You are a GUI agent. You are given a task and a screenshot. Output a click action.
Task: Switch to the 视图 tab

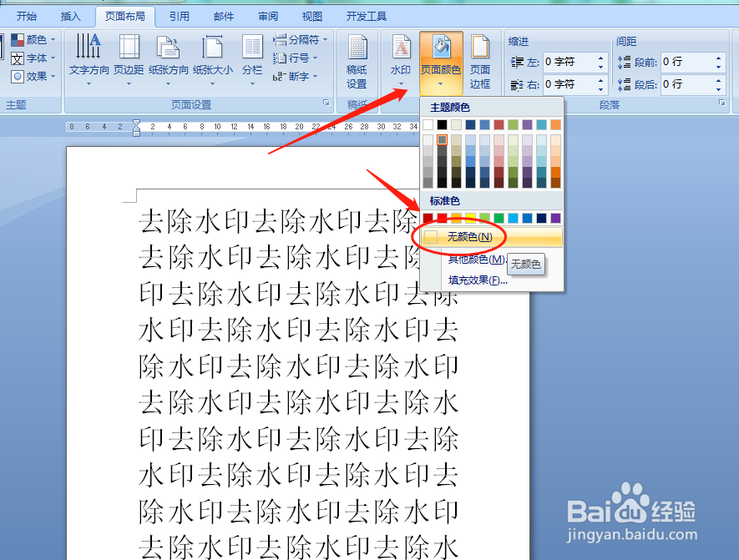tap(312, 17)
